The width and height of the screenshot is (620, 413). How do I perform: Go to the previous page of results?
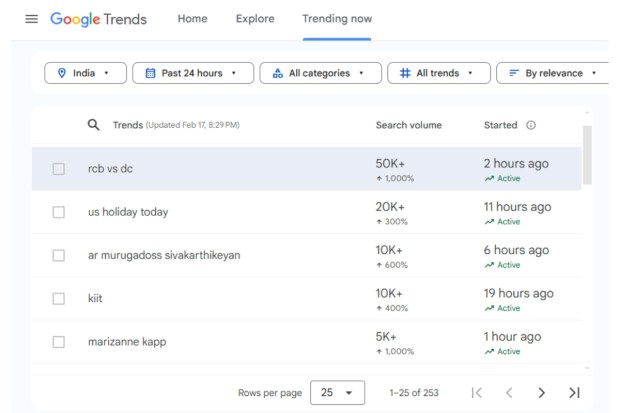(x=509, y=393)
